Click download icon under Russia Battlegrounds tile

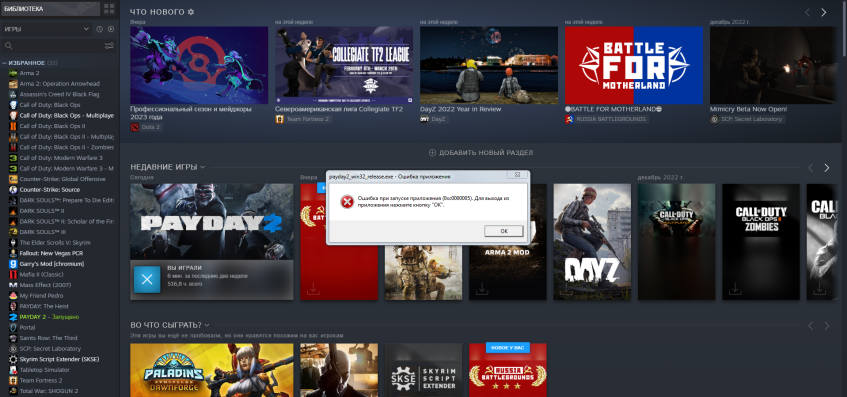(313, 289)
